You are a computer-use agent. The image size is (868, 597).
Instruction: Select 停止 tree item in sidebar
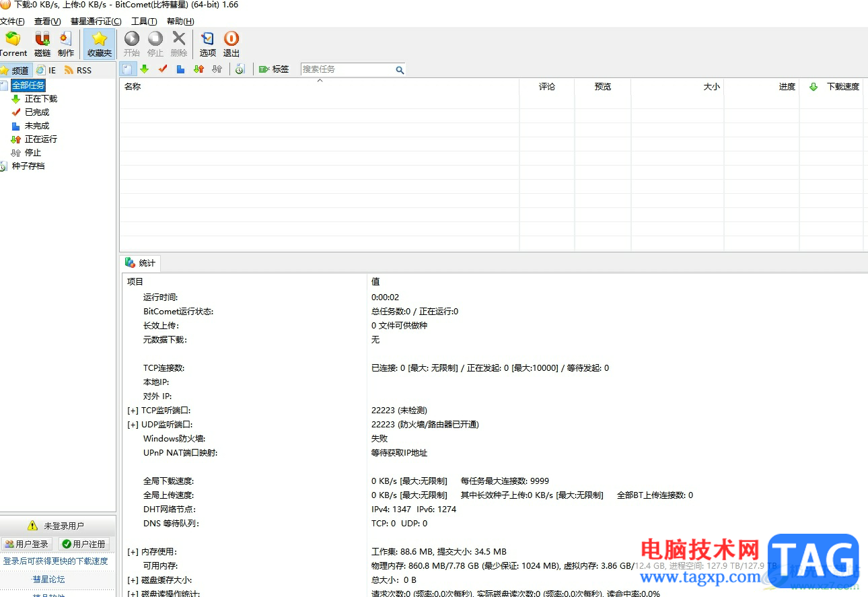[33, 153]
